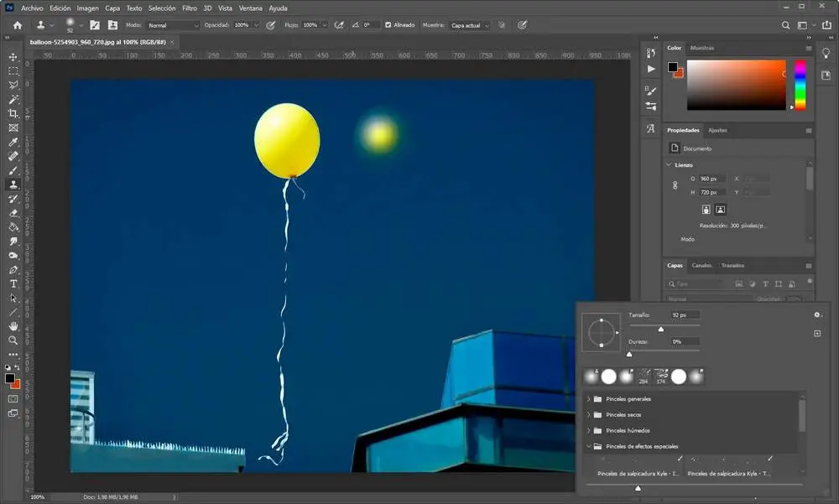The image size is (839, 504).
Task: Activate the Clone Stamp tool
Action: (x=13, y=184)
